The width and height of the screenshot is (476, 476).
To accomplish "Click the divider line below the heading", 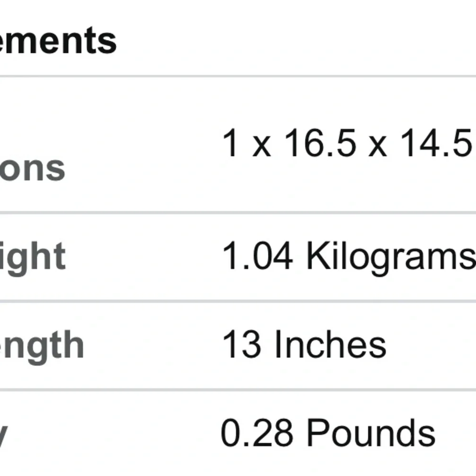I will click(238, 76).
